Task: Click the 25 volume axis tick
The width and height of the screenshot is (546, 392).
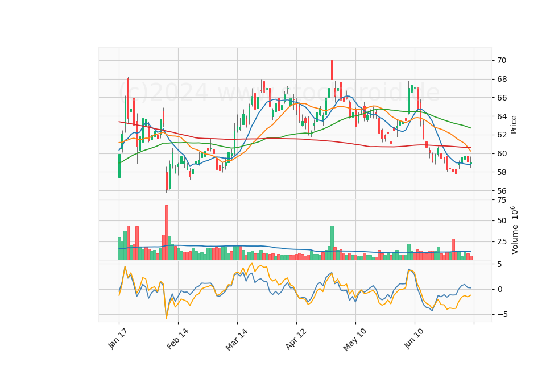Action: 502,241
